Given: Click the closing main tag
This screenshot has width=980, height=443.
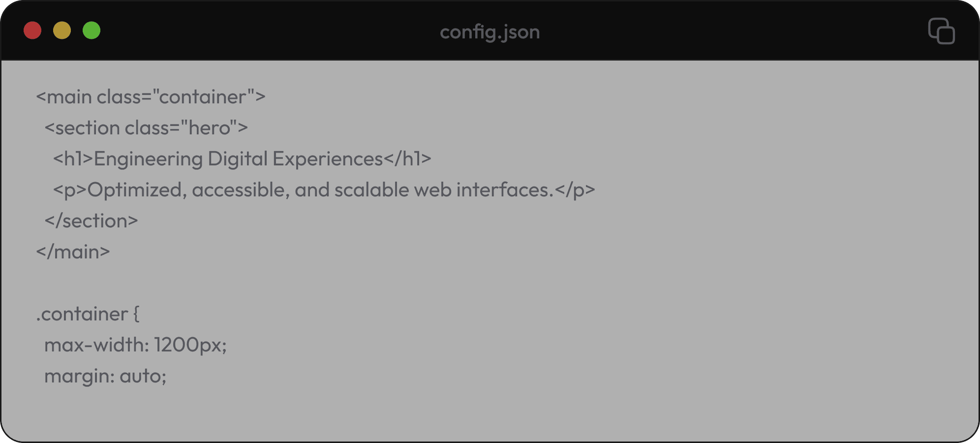Looking at the screenshot, I should pos(73,251).
